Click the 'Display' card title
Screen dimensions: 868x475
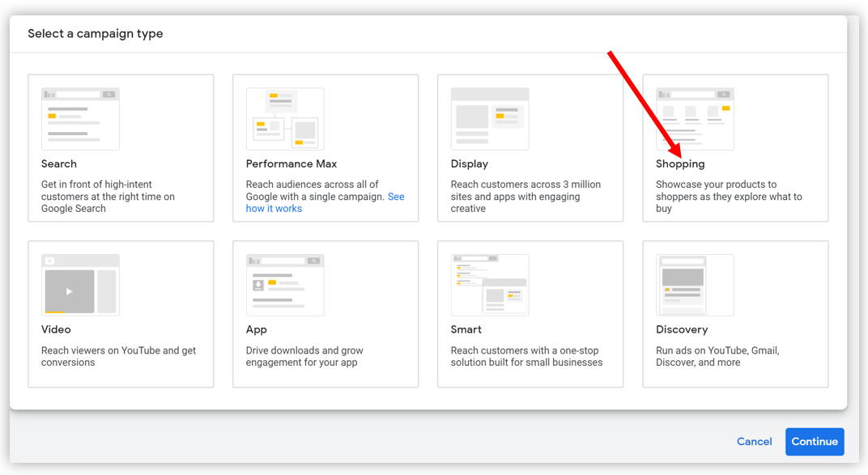coord(470,163)
